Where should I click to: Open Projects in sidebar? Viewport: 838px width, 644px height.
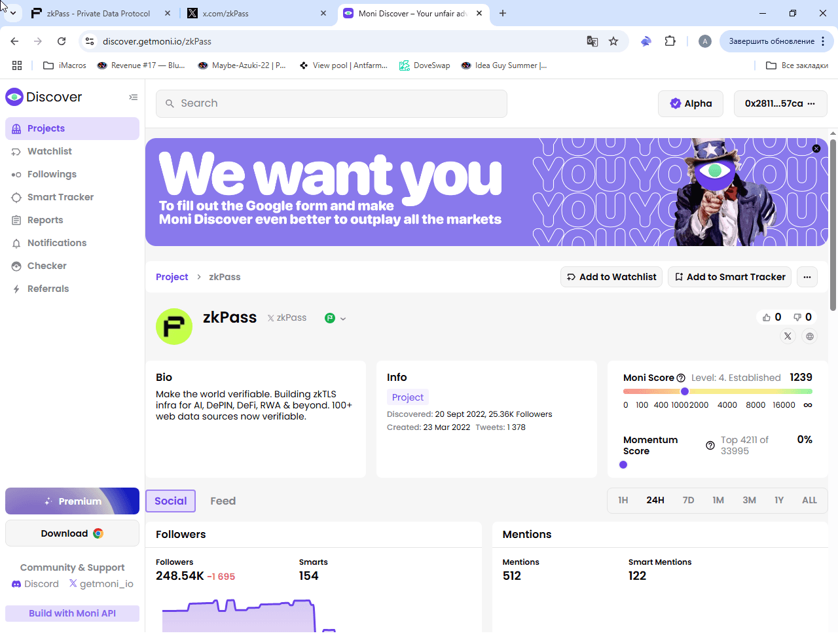[72, 128]
